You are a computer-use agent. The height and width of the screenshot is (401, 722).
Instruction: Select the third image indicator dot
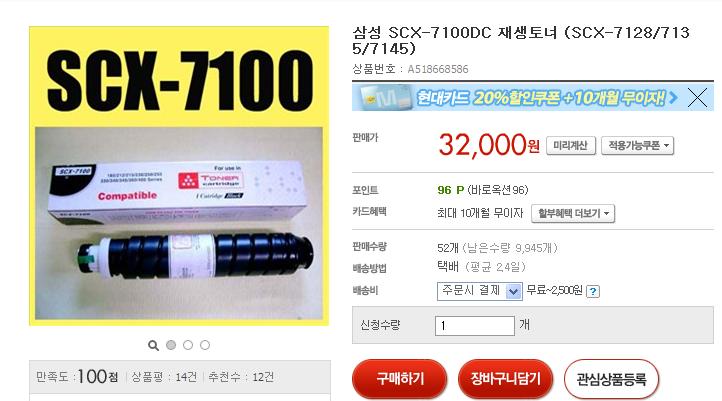(205, 345)
